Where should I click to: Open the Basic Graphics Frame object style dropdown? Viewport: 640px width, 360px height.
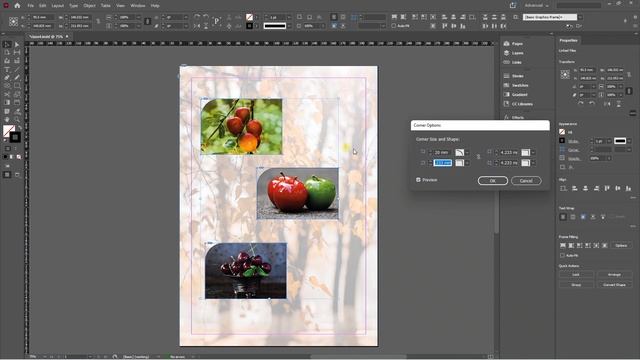click(x=580, y=17)
